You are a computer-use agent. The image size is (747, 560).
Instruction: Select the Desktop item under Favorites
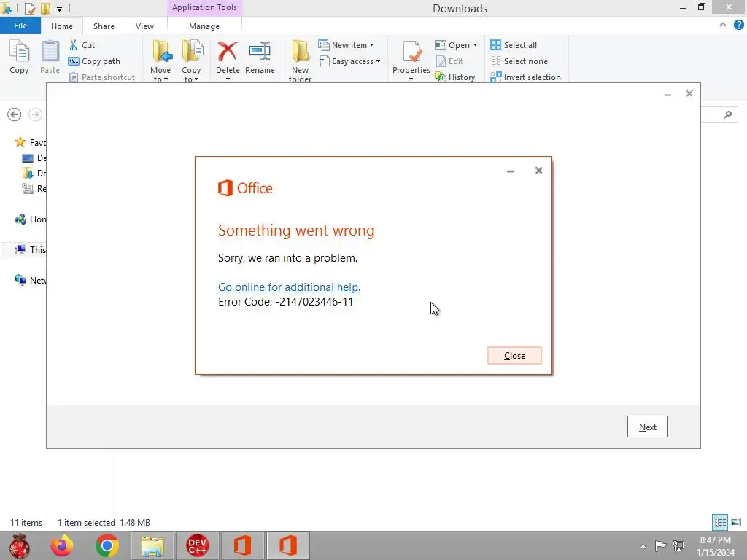34,157
